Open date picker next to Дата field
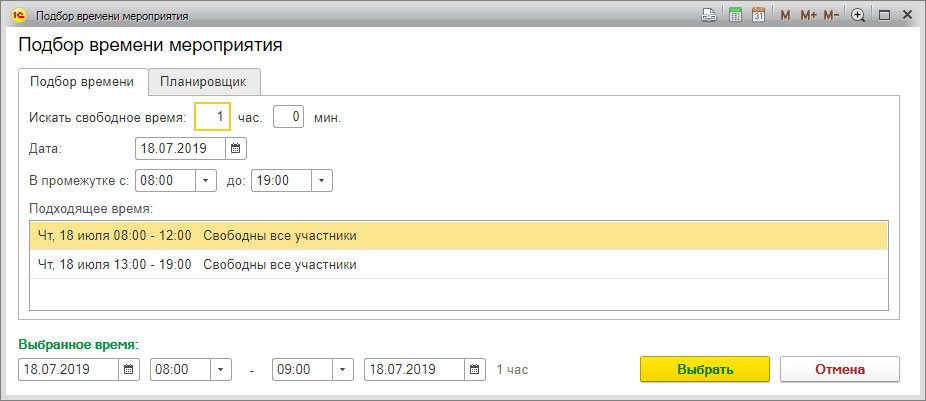 point(236,149)
